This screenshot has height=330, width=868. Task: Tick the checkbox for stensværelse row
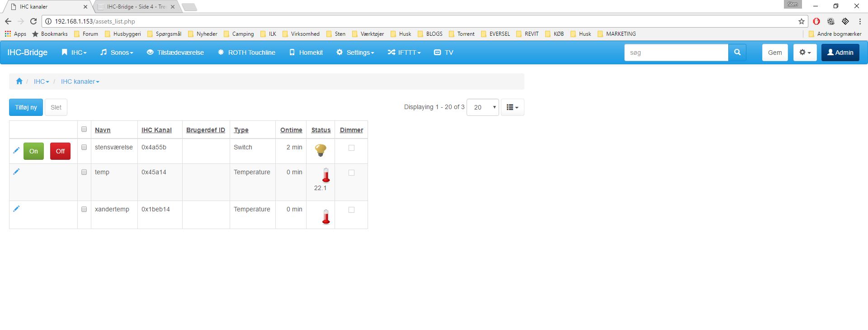click(x=84, y=147)
